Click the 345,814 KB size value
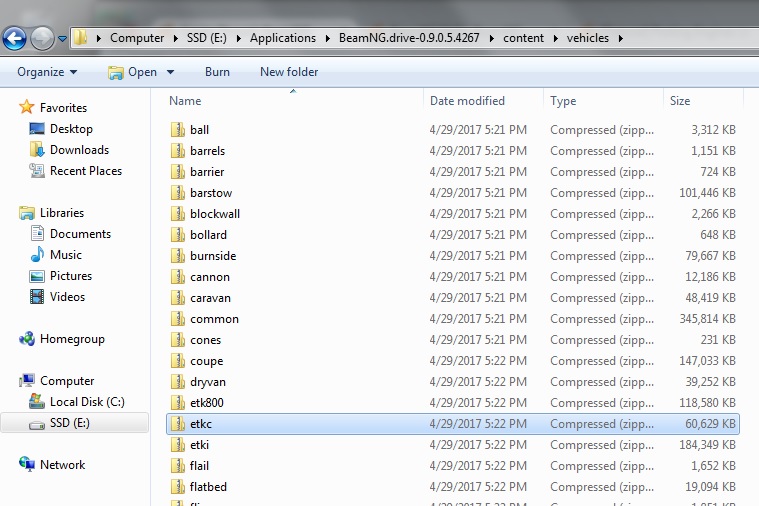Viewport: 759px width, 506px height. [x=707, y=319]
